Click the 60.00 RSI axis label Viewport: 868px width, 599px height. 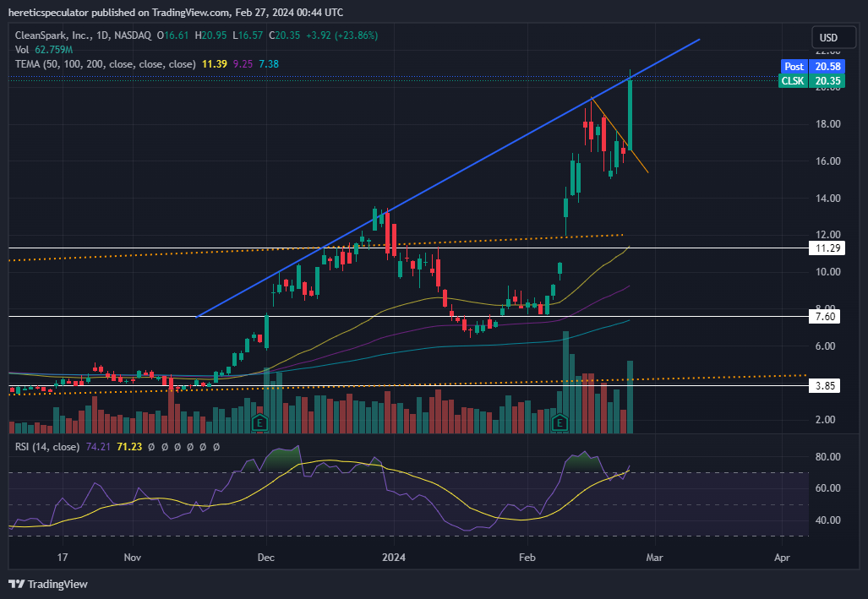tap(827, 488)
